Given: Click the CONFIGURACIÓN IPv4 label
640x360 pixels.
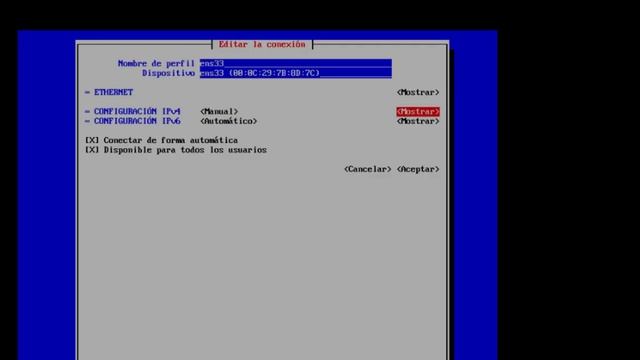Looking at the screenshot, I should (137, 111).
